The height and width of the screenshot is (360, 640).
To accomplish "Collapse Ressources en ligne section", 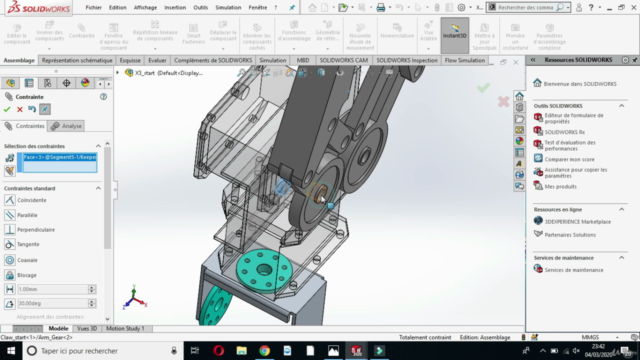I will click(x=622, y=209).
